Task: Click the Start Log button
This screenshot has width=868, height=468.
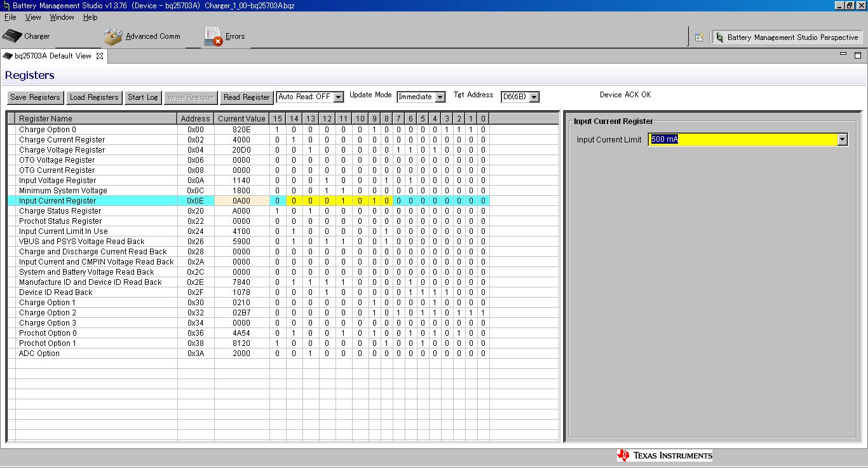Action: 143,97
